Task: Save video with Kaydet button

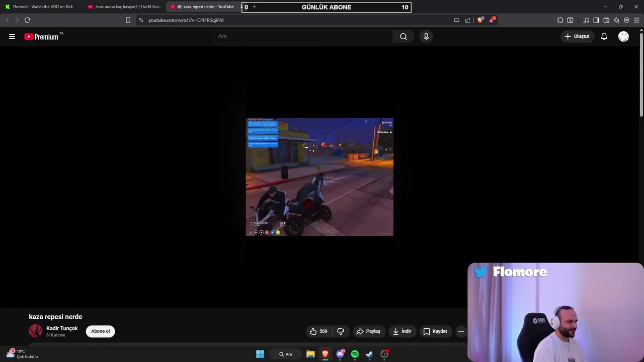Action: click(435, 331)
